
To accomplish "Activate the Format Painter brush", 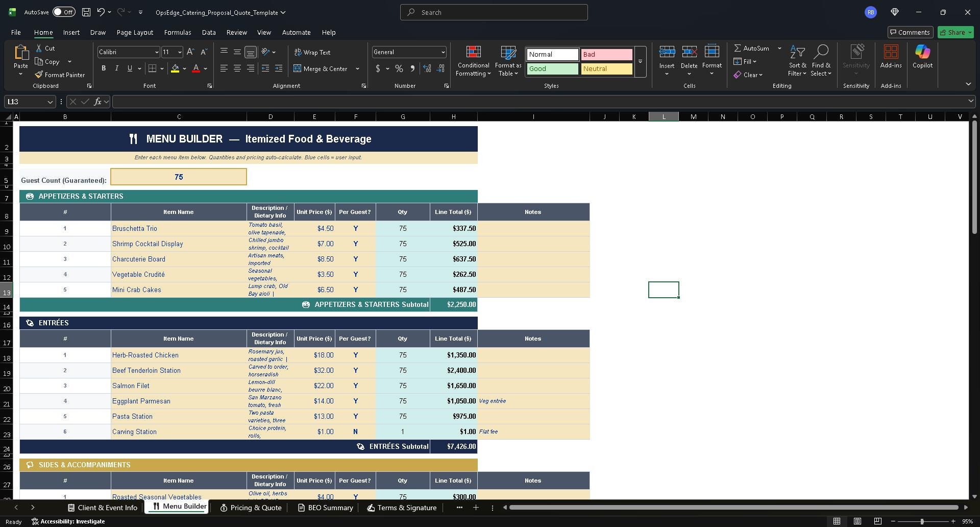I will [60, 75].
